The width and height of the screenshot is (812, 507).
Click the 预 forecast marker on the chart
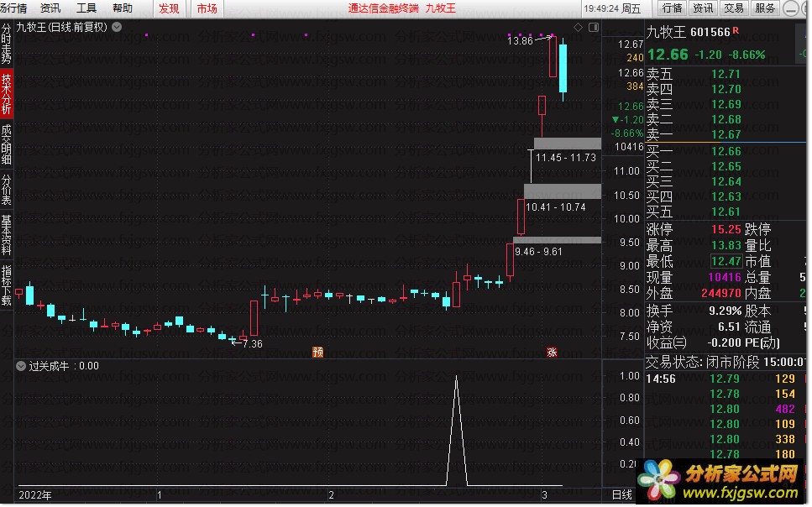coord(318,353)
